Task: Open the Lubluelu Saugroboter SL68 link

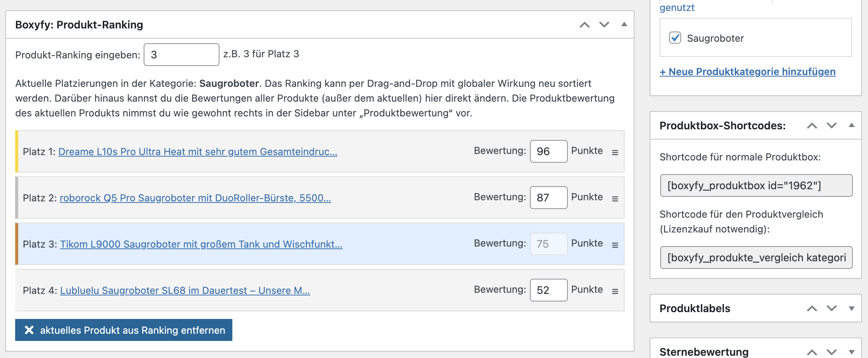Action: (x=185, y=290)
